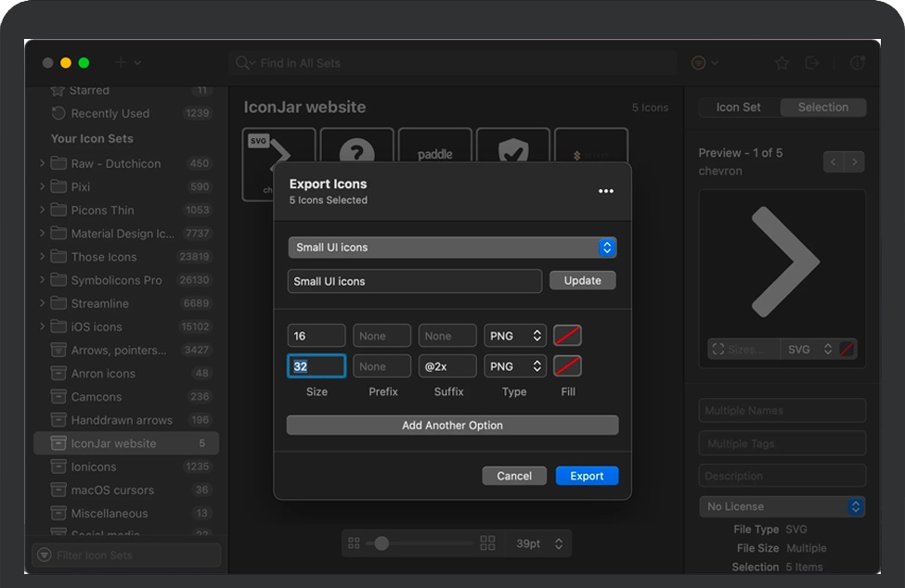Image resolution: width=905 pixels, height=588 pixels.
Task: Click the three-dot more options icon
Action: 605,191
